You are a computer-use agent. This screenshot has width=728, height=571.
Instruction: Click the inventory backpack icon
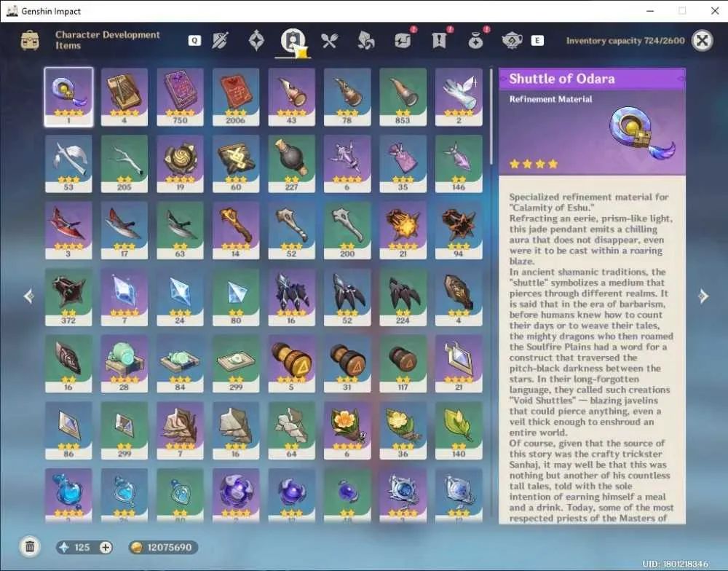tap(30, 40)
